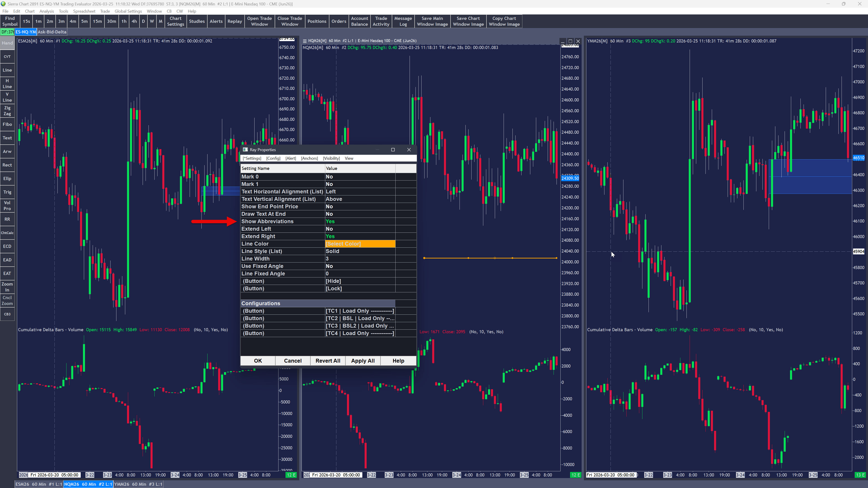Click the Apply All button
Image resolution: width=868 pixels, height=488 pixels.
point(363,361)
